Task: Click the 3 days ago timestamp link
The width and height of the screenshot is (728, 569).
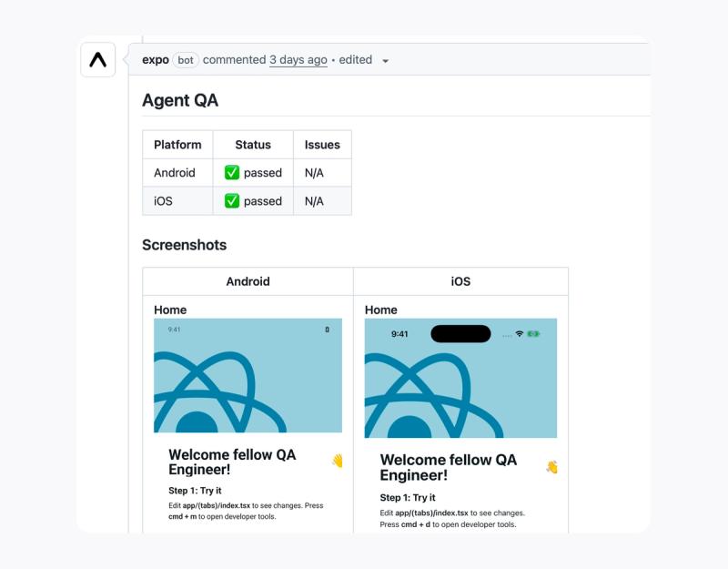Action: click(300, 60)
